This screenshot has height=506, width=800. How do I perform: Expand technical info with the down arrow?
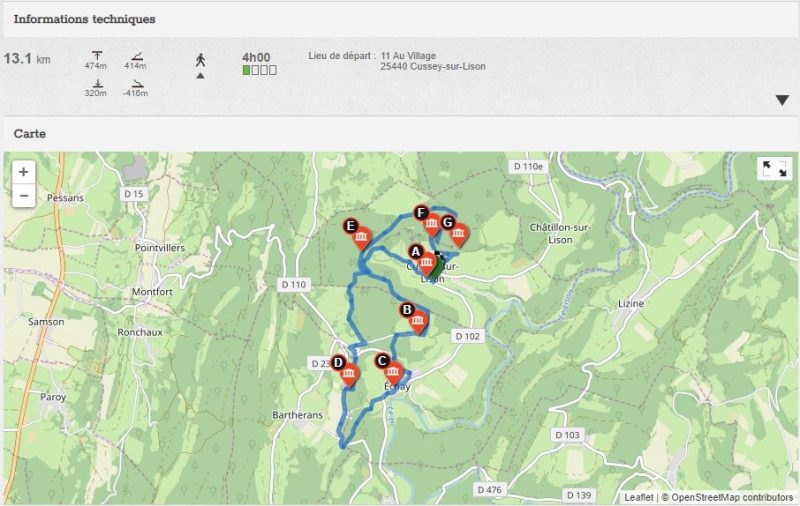click(x=782, y=100)
